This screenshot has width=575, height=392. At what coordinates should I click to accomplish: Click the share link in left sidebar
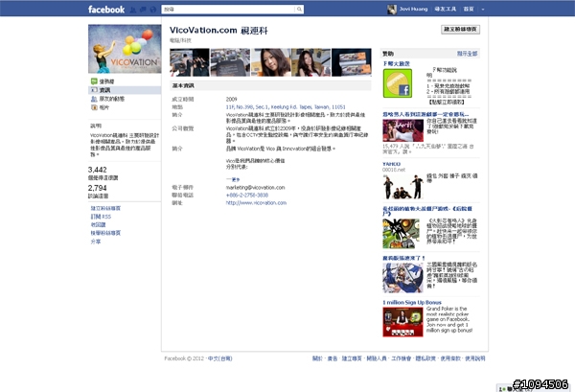click(95, 242)
